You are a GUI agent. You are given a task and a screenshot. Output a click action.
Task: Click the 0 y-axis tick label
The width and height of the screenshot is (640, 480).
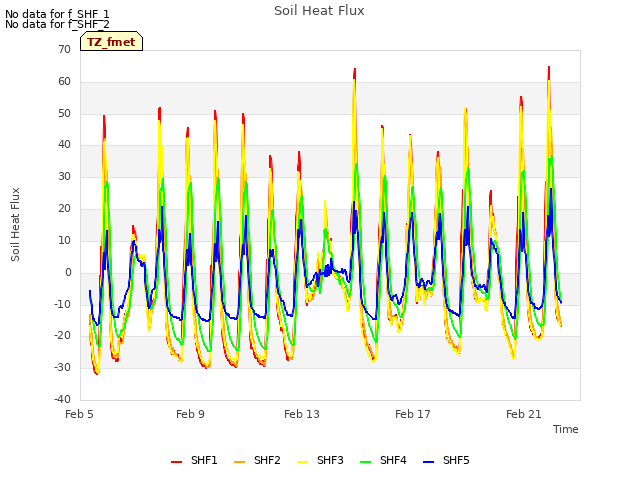[68, 272]
